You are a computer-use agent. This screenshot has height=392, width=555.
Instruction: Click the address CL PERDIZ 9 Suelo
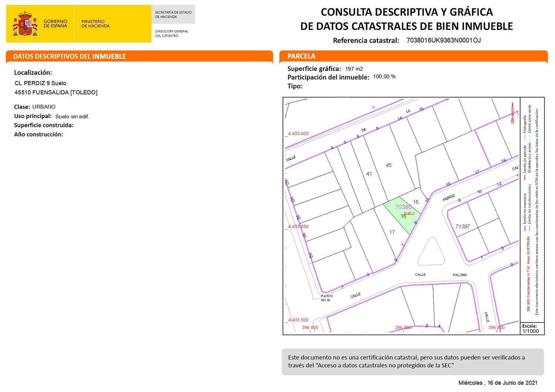[x=40, y=83]
